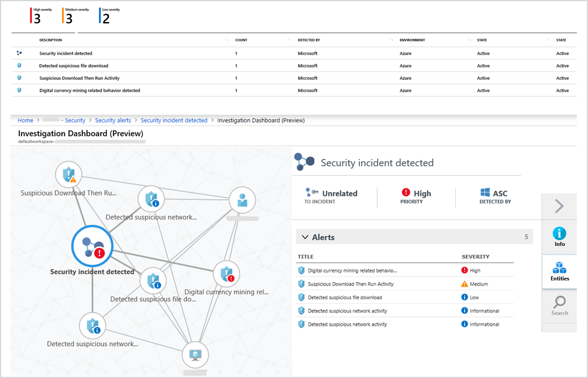This screenshot has width=588, height=378.
Task: Expand the side panel with right arrow
Action: pyautogui.click(x=559, y=206)
